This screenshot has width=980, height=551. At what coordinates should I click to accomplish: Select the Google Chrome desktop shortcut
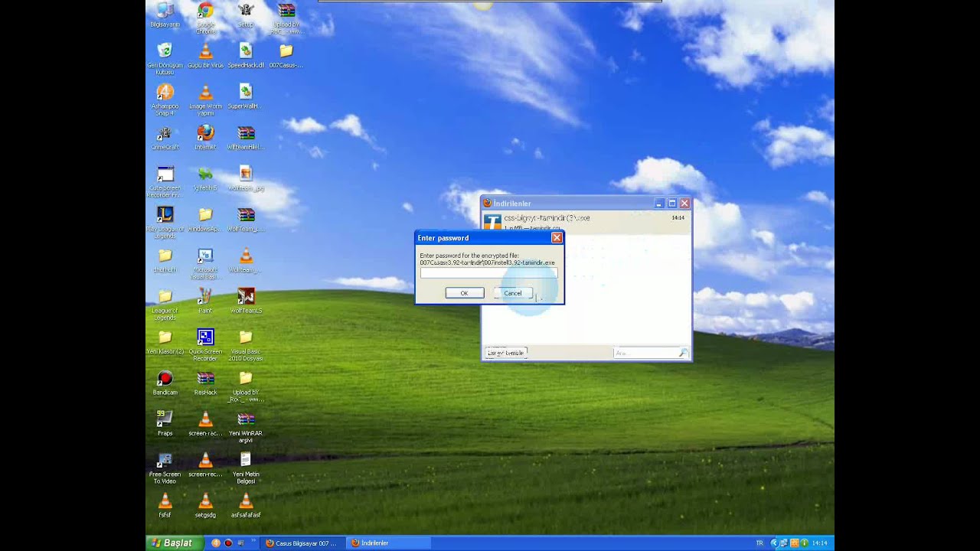point(205,18)
